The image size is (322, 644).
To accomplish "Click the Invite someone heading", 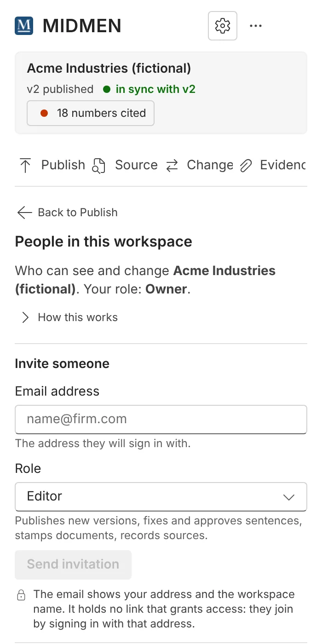I will click(x=62, y=364).
